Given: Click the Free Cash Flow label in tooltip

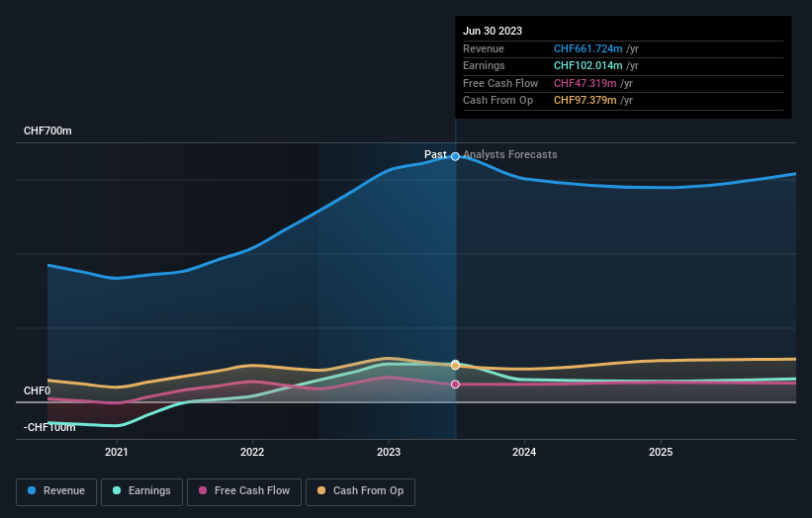Looking at the screenshot, I should (500, 83).
